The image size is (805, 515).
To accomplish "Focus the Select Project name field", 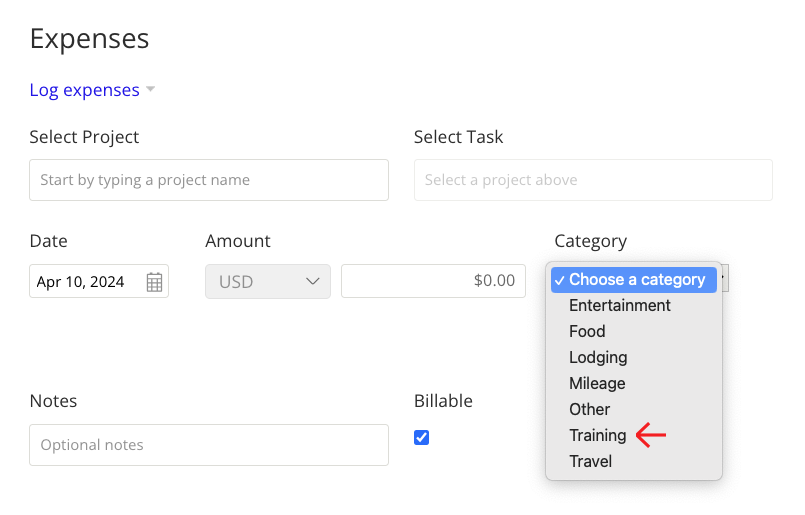I will pyautogui.click(x=209, y=180).
